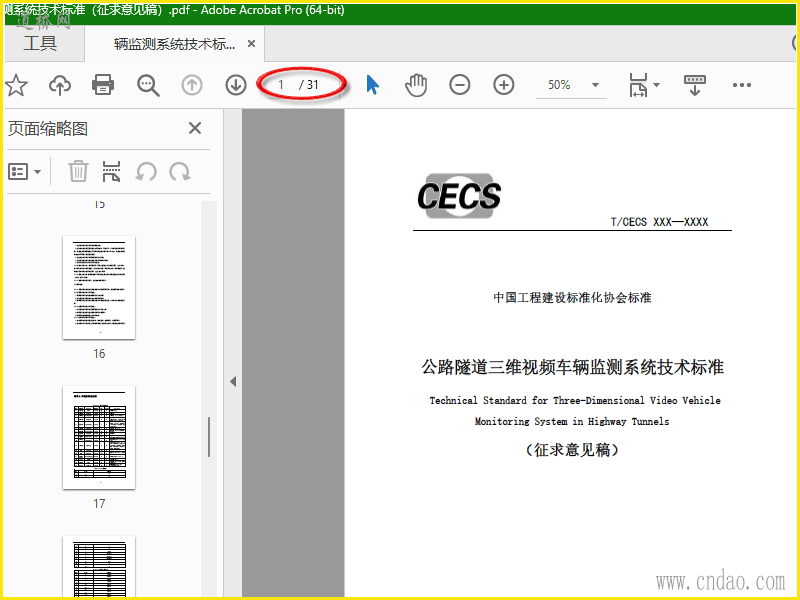Select the 辆监测系统技术标... document tab
The height and width of the screenshot is (600, 800).
(174, 44)
